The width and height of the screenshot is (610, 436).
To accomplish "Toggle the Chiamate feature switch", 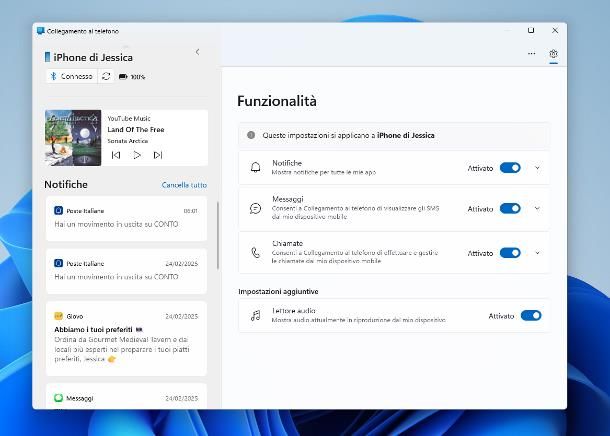I will (510, 253).
